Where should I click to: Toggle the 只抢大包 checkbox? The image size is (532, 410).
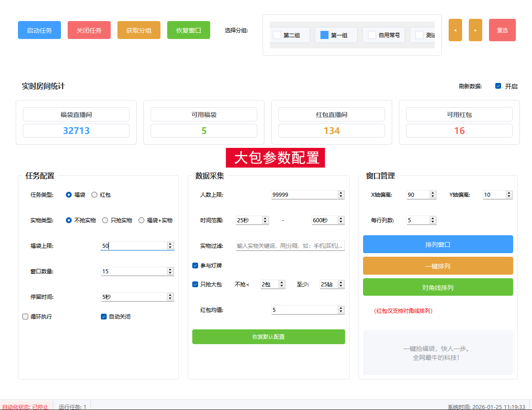195,285
